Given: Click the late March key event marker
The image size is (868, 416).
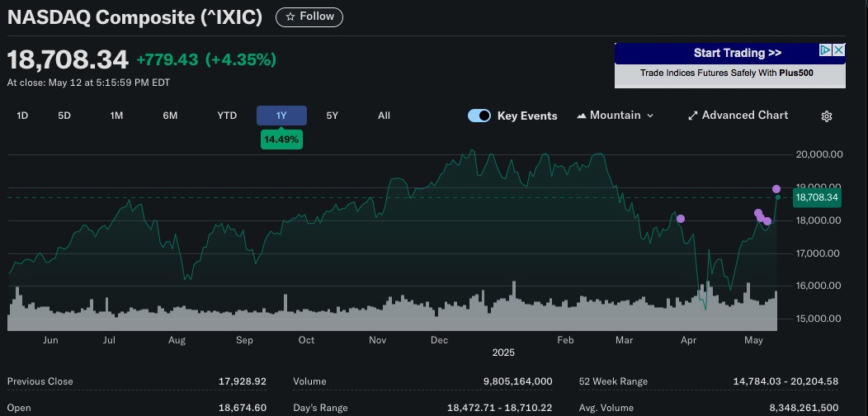Looking at the screenshot, I should click(681, 219).
